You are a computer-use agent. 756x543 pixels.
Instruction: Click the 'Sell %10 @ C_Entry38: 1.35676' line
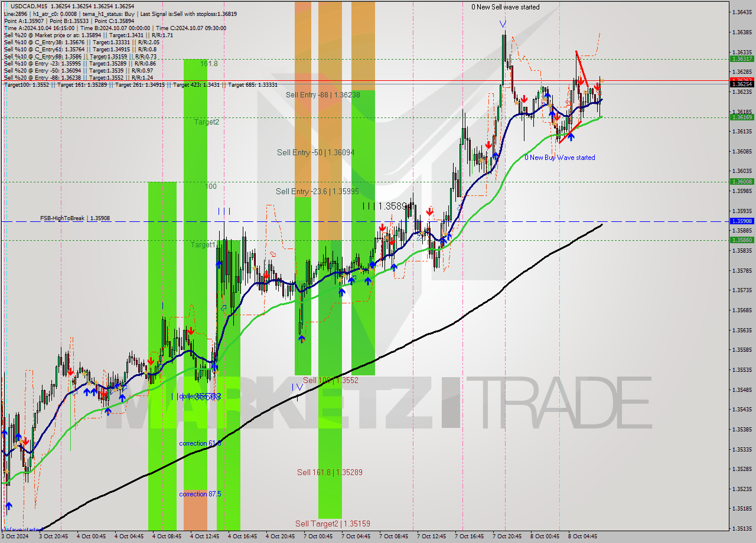click(x=82, y=42)
